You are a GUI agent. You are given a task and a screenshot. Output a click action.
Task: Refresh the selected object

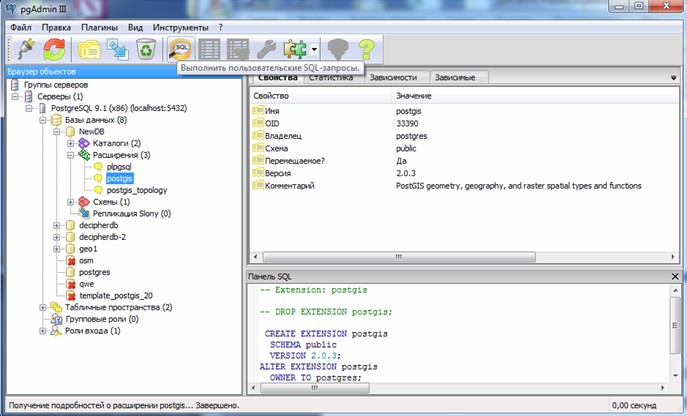(54, 49)
